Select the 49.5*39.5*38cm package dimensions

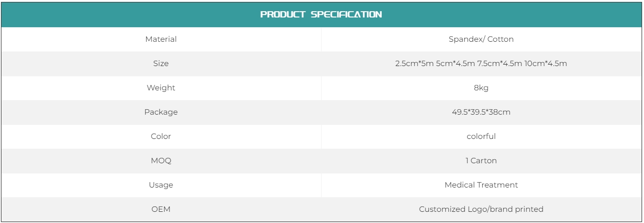coord(481,112)
